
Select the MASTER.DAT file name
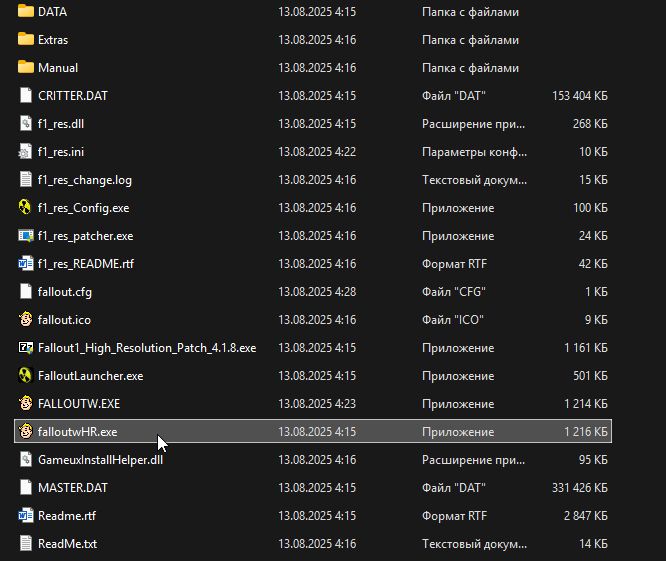[70, 488]
